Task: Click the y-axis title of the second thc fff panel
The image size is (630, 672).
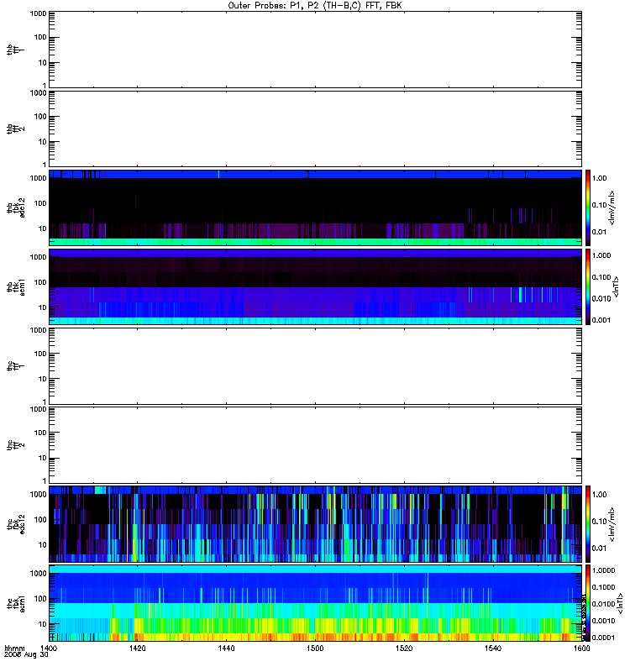Action: click(15, 445)
